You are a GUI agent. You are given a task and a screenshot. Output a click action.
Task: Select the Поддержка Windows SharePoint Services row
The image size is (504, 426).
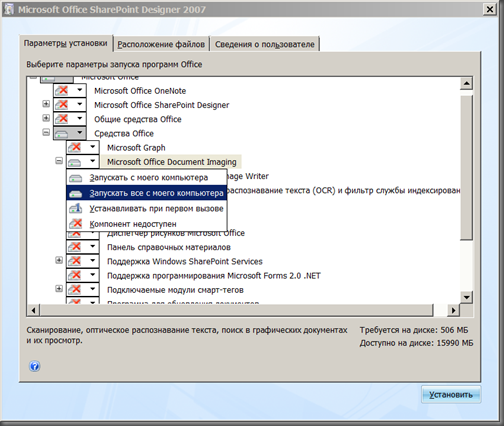pyautogui.click(x=185, y=262)
